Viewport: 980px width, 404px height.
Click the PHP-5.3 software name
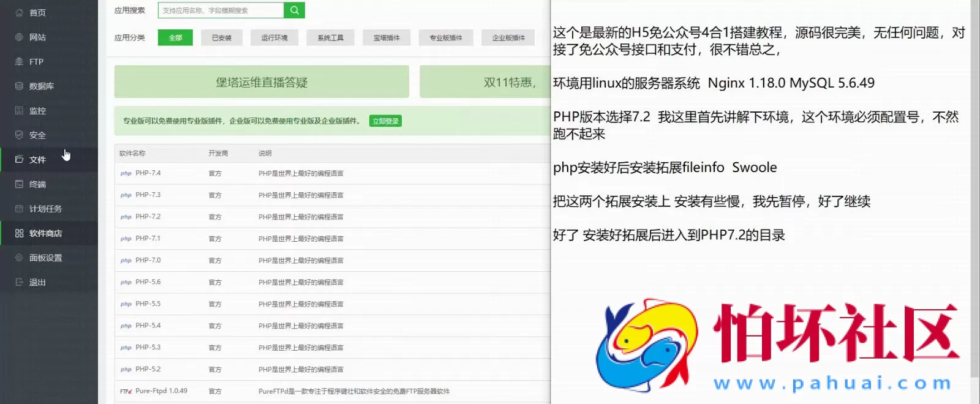(x=148, y=347)
